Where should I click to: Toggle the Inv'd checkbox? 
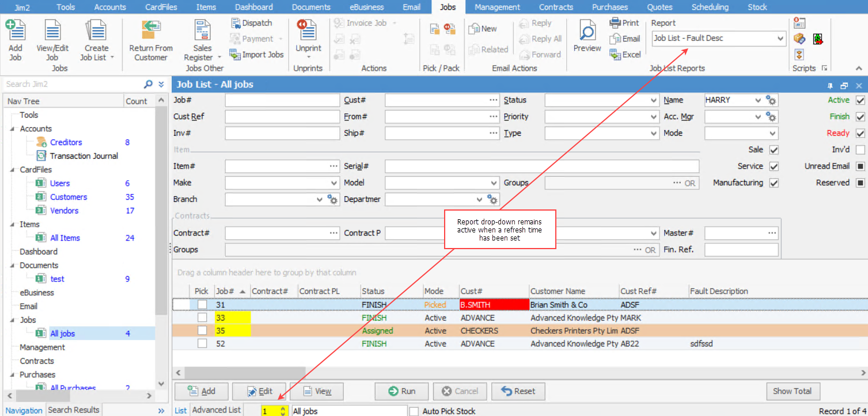[861, 150]
